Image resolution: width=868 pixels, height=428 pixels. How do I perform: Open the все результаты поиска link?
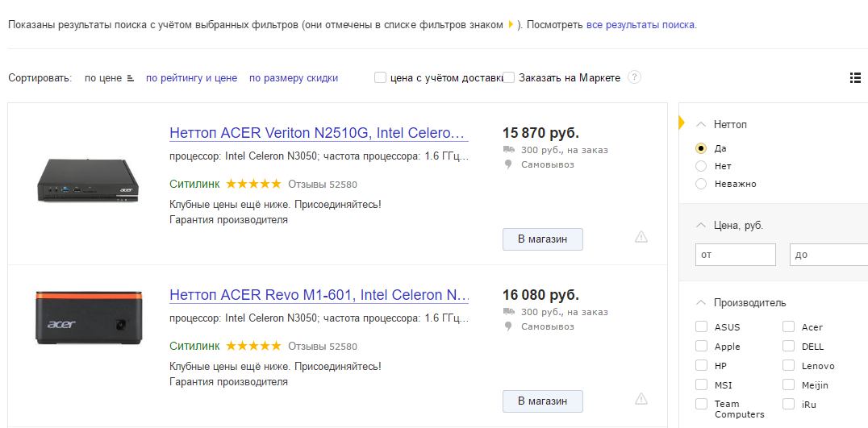point(641,25)
